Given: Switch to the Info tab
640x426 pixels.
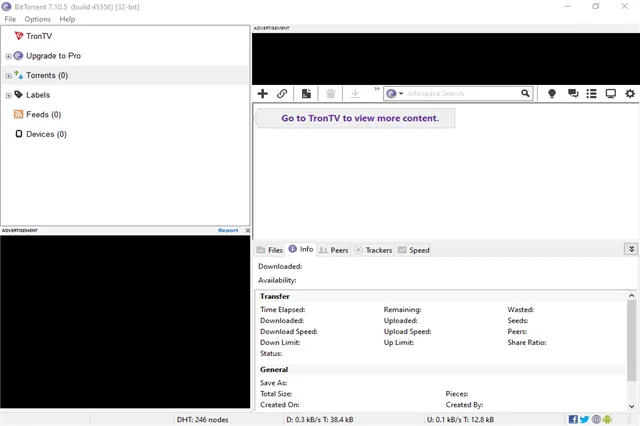Looking at the screenshot, I should [301, 249].
